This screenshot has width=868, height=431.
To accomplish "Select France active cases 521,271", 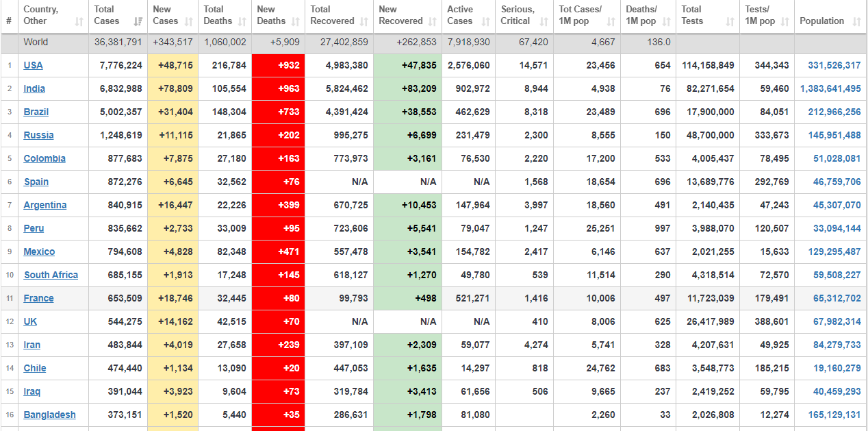I will [468, 298].
